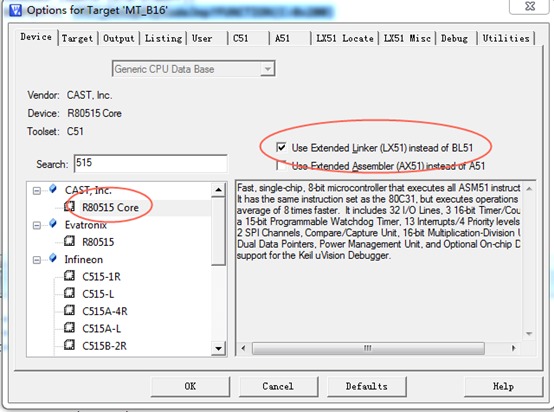Viewport: 554px width, 412px height.
Task: Click device tree scroll down arrow
Action: pos(218,349)
